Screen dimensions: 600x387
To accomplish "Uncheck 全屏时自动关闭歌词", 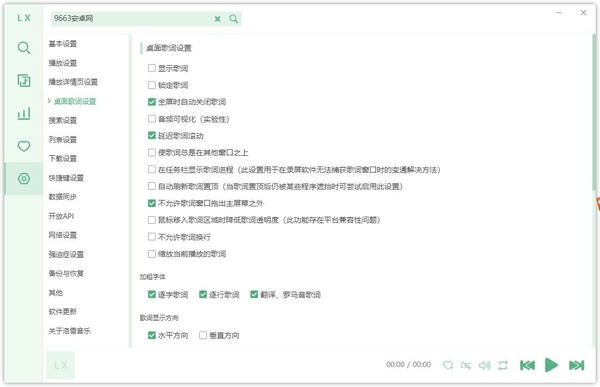I will tap(152, 102).
